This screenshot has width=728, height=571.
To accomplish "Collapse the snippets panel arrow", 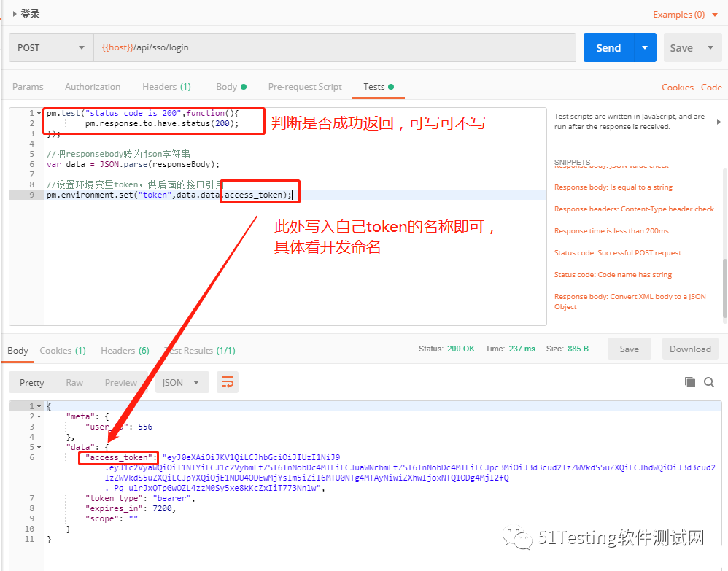I will (719, 122).
